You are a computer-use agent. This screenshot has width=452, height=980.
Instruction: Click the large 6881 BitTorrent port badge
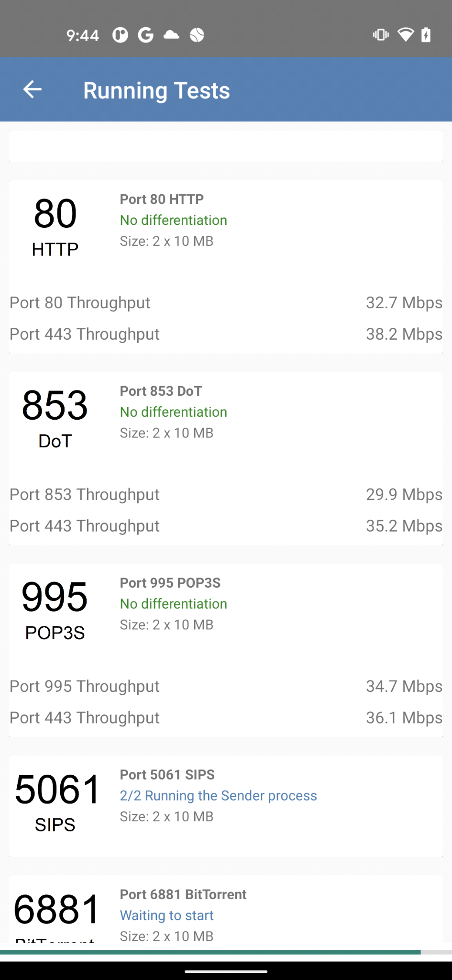pos(57,913)
